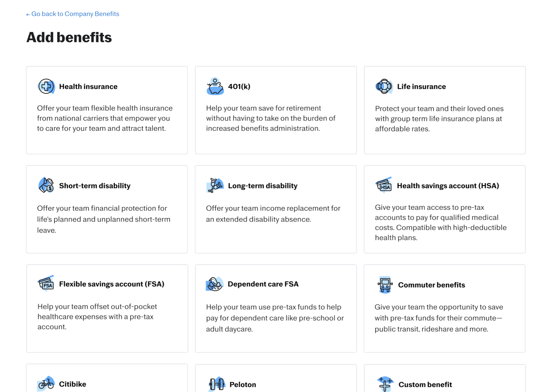Choose the Life insurance title

pyautogui.click(x=421, y=86)
